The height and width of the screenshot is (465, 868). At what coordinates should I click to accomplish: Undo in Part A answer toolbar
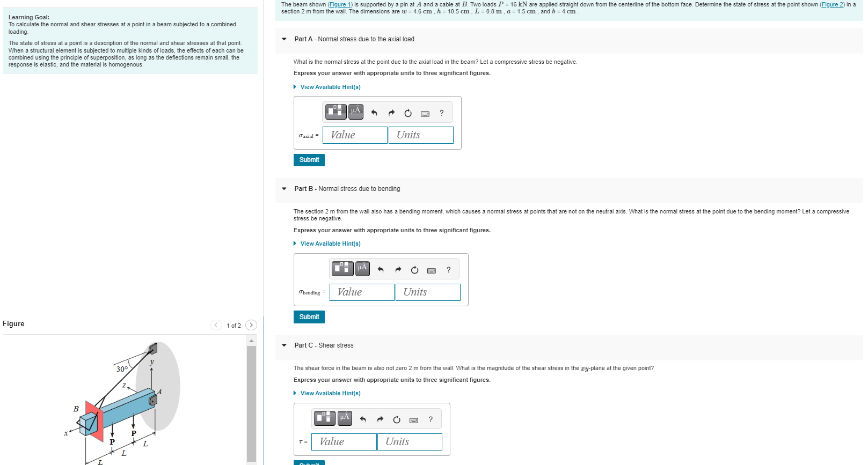[374, 113]
